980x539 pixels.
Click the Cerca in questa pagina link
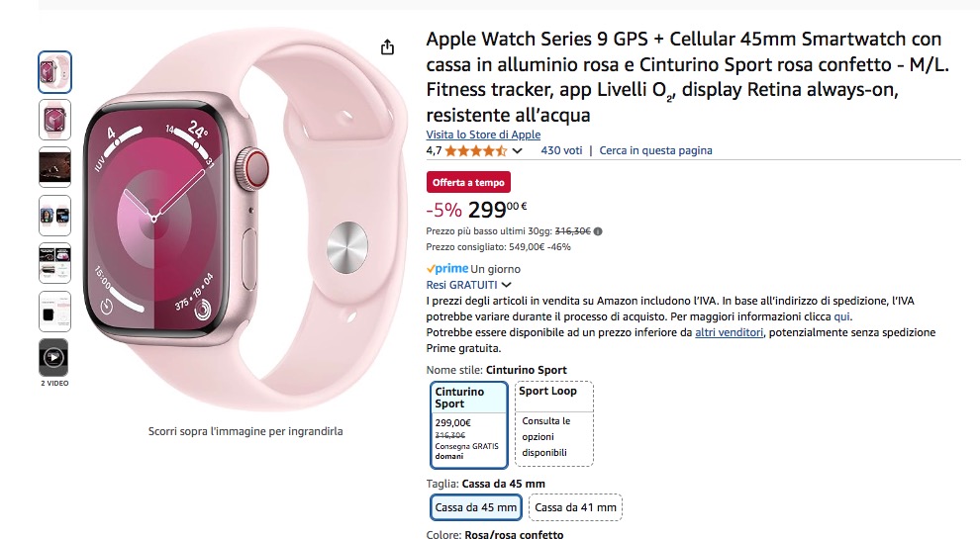click(655, 151)
